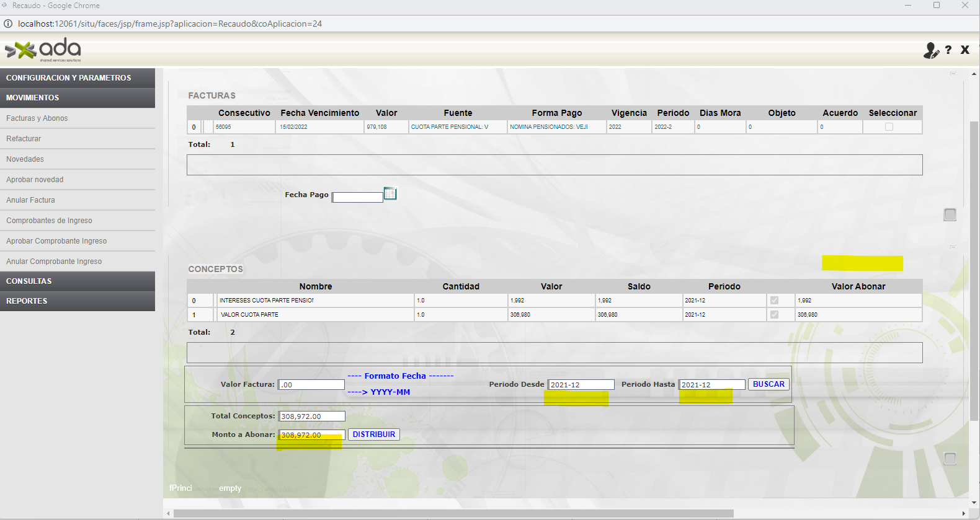Click the site info icon in address bar

pos(8,24)
